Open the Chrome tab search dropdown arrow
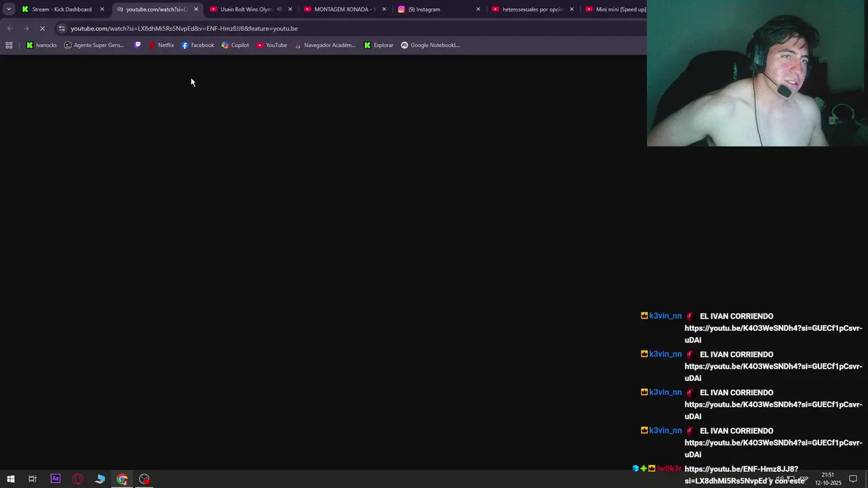Viewport: 868px width, 488px height. click(9, 9)
